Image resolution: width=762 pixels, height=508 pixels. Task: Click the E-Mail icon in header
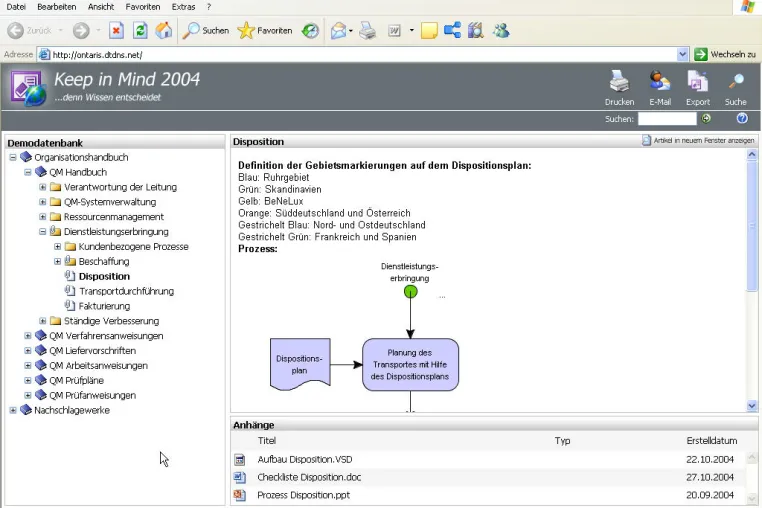click(x=660, y=81)
